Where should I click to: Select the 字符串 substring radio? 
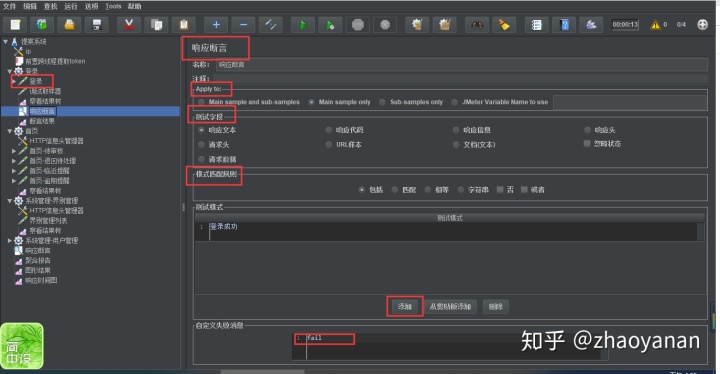[461, 189]
